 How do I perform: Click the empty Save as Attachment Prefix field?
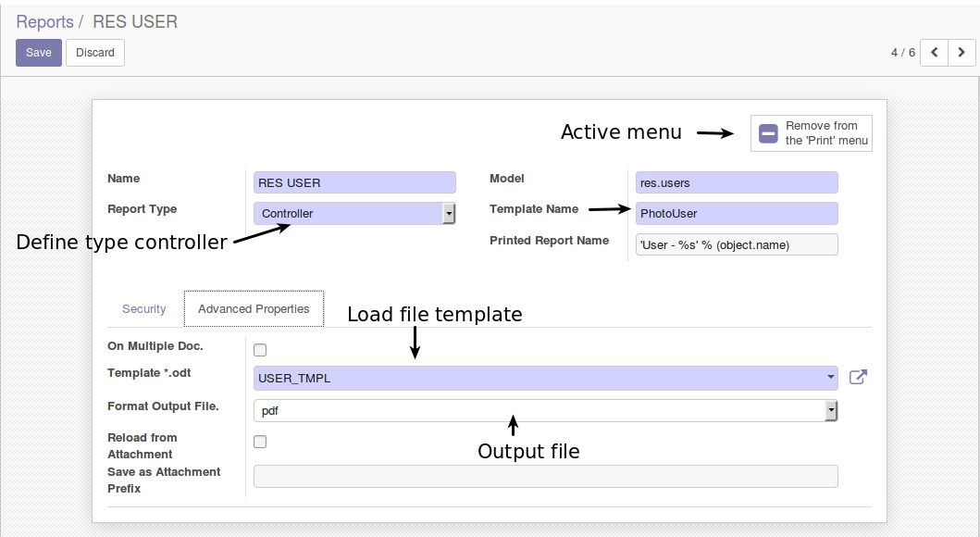tap(546, 477)
